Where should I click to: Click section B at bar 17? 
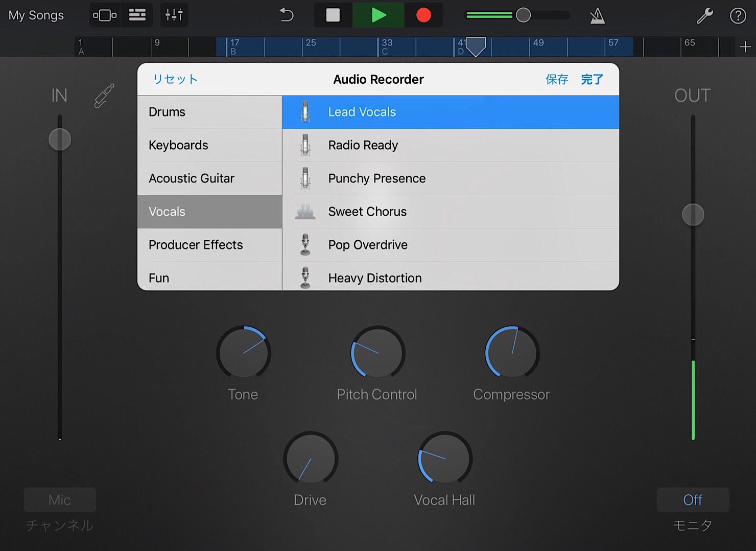coord(234,47)
